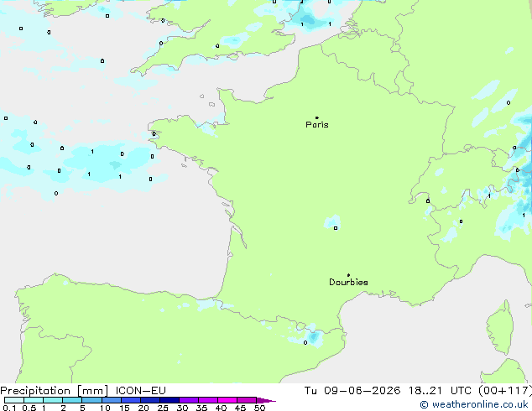
Task: Pick the 0.1–0.5 mm legend color
Action: click(x=14, y=400)
